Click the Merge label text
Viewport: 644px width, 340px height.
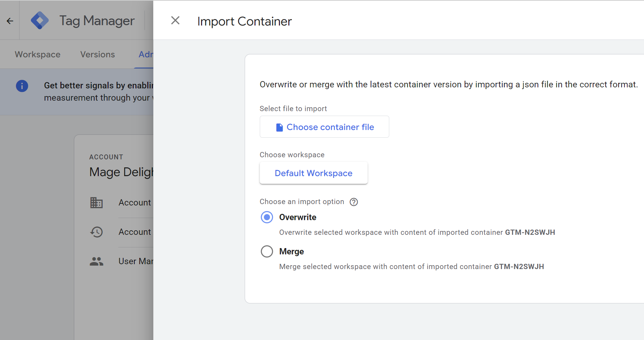291,252
